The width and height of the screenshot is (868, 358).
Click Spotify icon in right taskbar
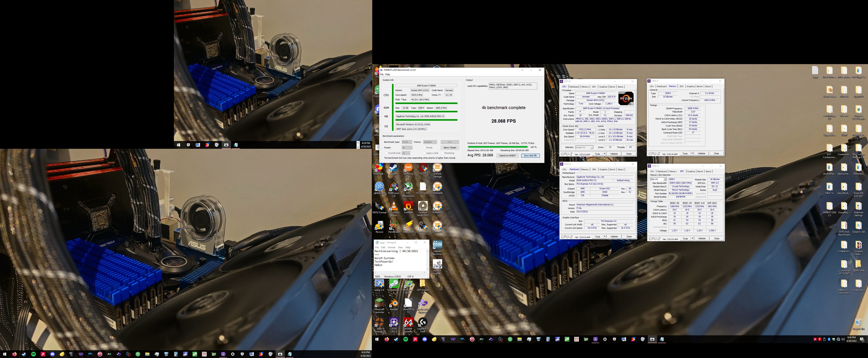406,339
